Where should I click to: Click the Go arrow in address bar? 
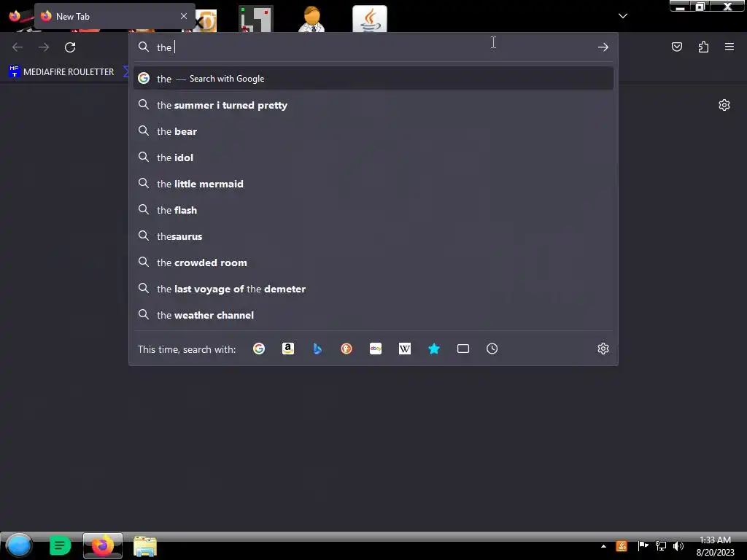click(603, 47)
